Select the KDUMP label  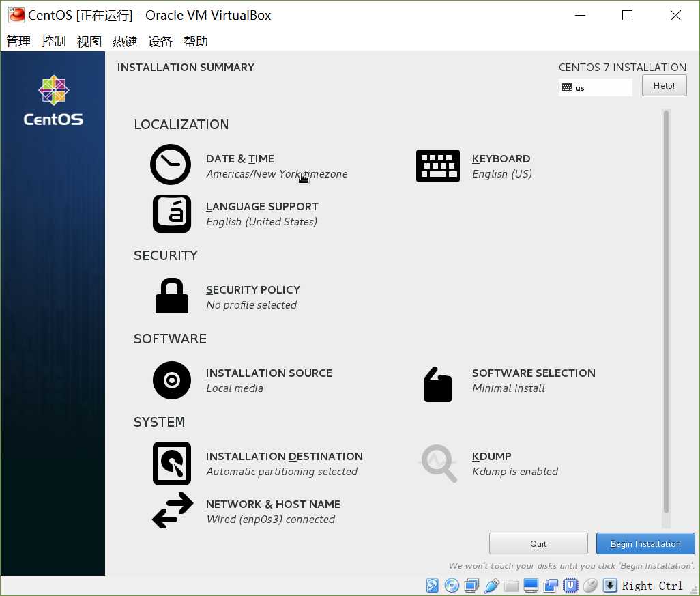tap(491, 457)
